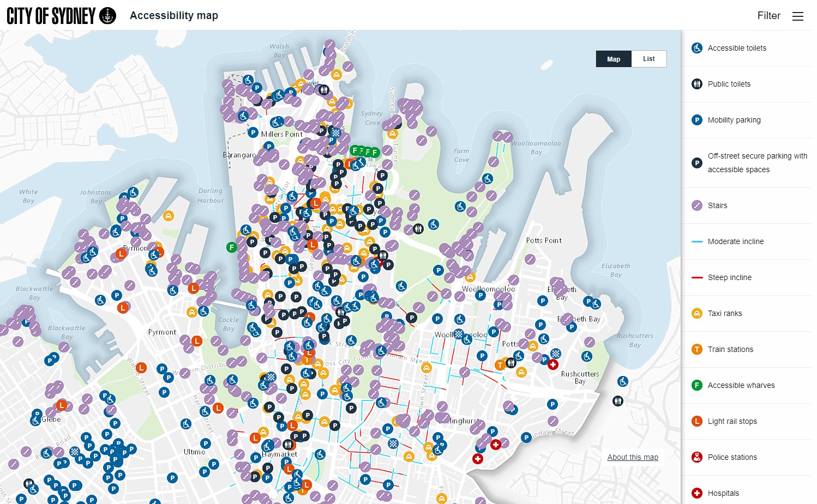Click the Train stations icon
Viewport: 817px width, 504px height.
tap(696, 349)
